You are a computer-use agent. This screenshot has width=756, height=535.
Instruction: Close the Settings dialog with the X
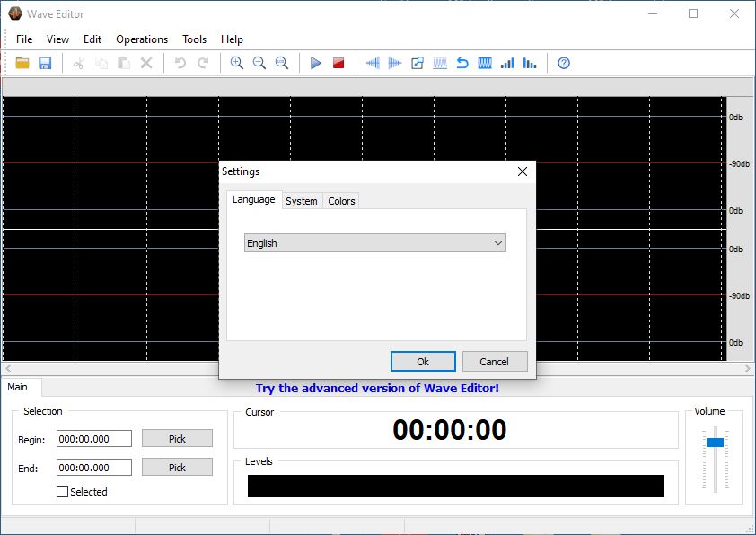pos(523,171)
